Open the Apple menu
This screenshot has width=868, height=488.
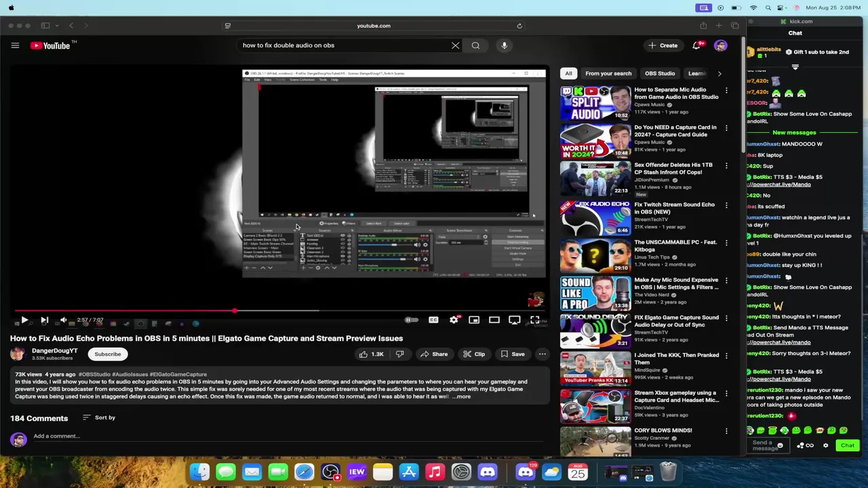click(12, 7)
